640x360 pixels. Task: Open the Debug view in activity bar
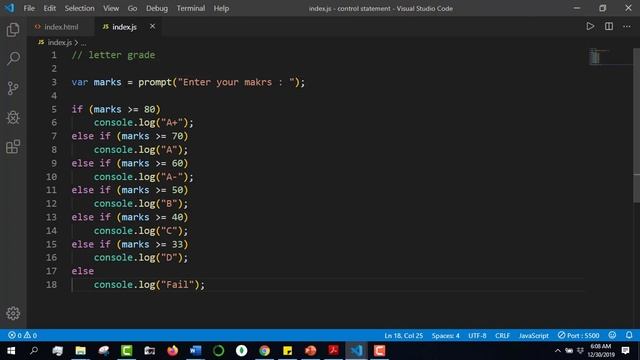[x=13, y=118]
